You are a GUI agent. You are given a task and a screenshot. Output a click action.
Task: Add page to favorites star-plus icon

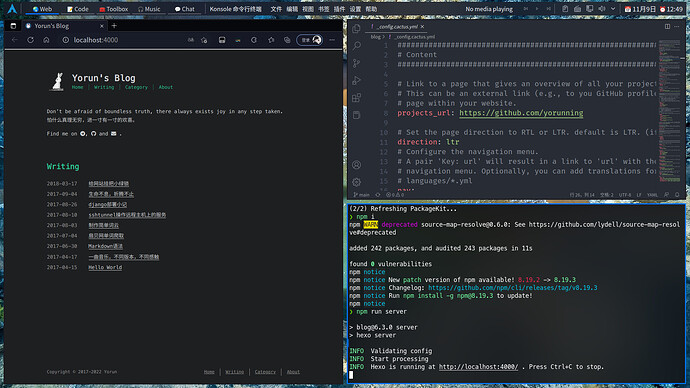(x=204, y=40)
